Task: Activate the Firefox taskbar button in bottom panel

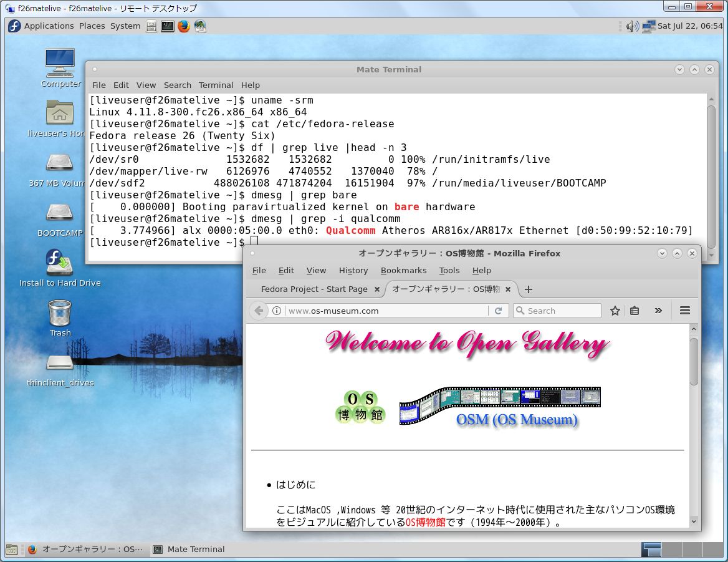Action: (x=86, y=550)
